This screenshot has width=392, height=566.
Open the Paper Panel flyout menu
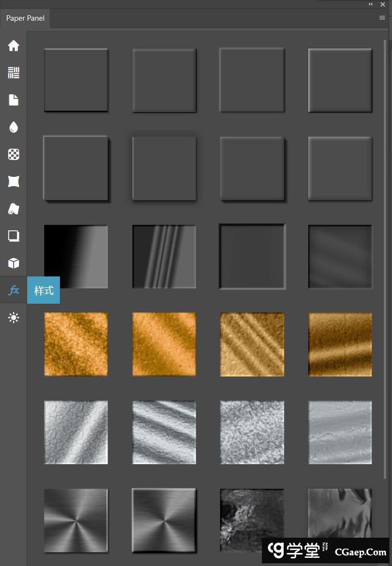(x=382, y=18)
